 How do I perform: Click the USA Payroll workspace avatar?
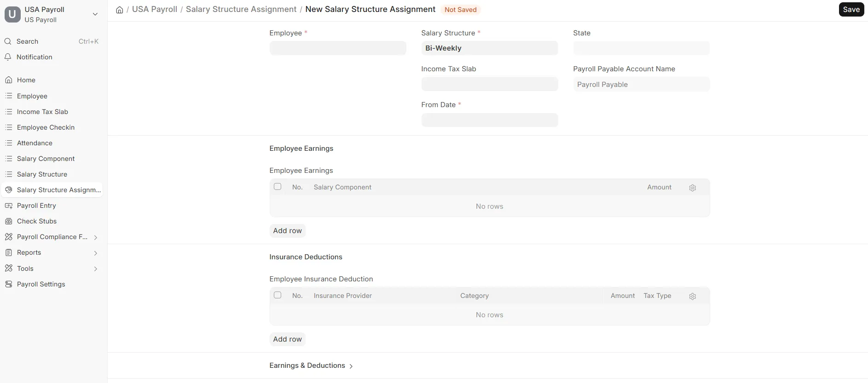(x=12, y=14)
